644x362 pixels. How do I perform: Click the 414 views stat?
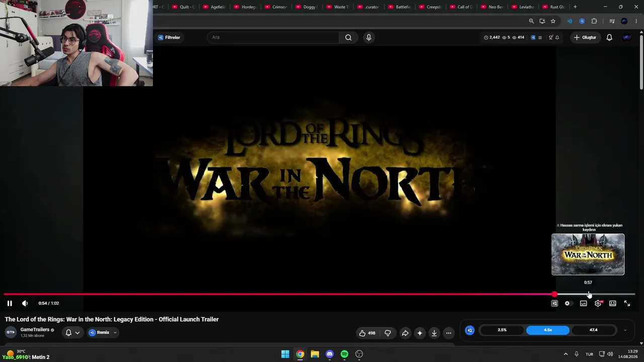[x=518, y=37]
